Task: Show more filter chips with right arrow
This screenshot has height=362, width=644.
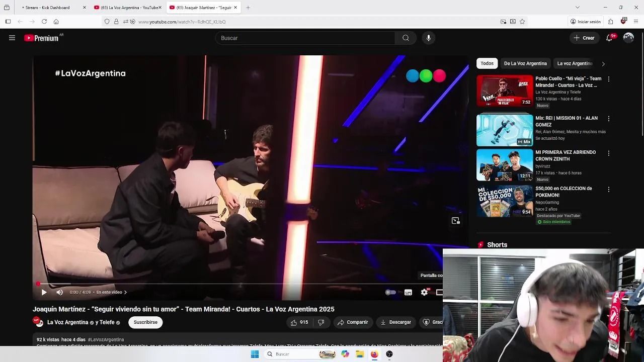Action: coord(603,64)
